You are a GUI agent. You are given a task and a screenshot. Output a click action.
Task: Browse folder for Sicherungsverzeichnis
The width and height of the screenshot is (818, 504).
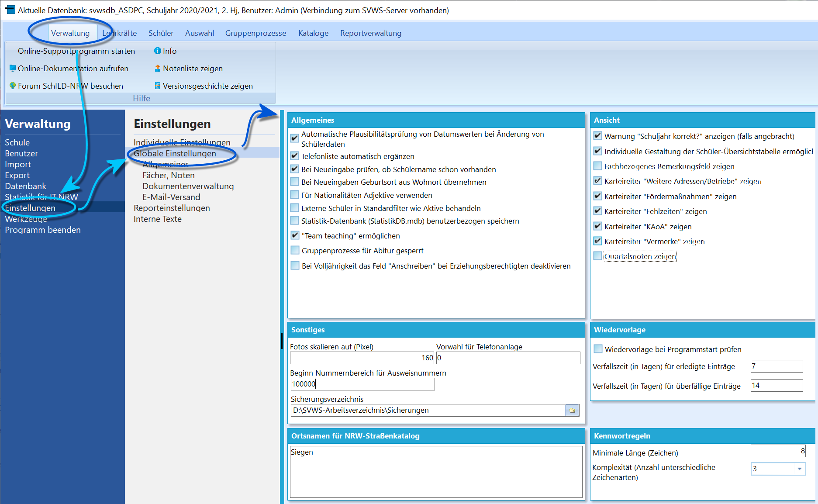pyautogui.click(x=572, y=410)
